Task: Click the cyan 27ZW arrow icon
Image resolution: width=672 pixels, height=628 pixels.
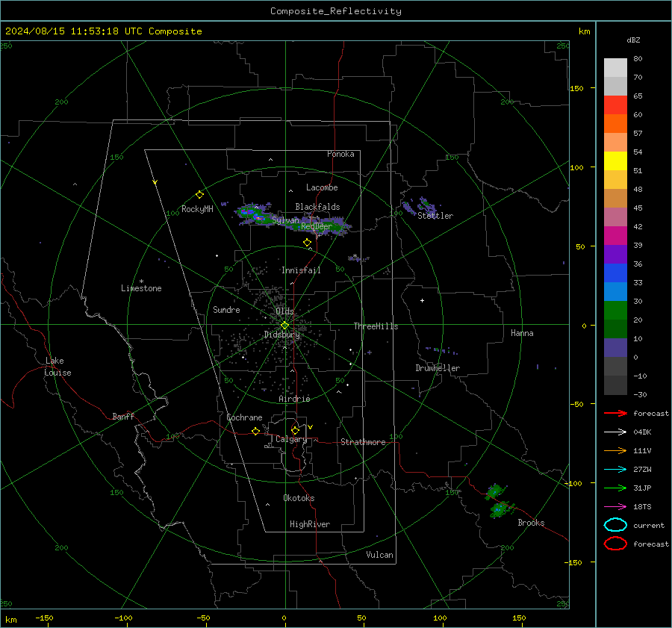Action: tap(615, 470)
